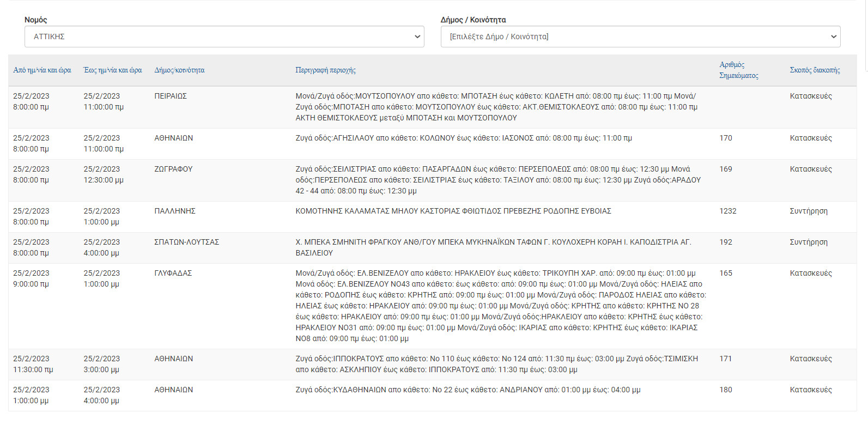868x431 pixels.
Task: Click the ΜΟΥΤΣΟΠΟΥΛΟΥ street description in ΠΕΙΡΑΙΩΣ row
Action: point(497,107)
